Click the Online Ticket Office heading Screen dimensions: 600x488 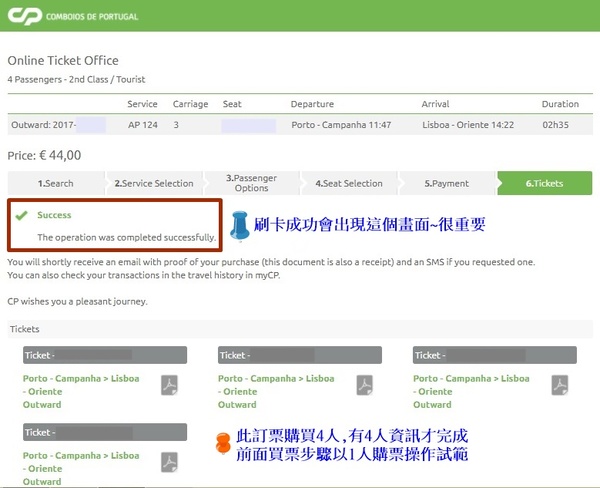(62, 61)
